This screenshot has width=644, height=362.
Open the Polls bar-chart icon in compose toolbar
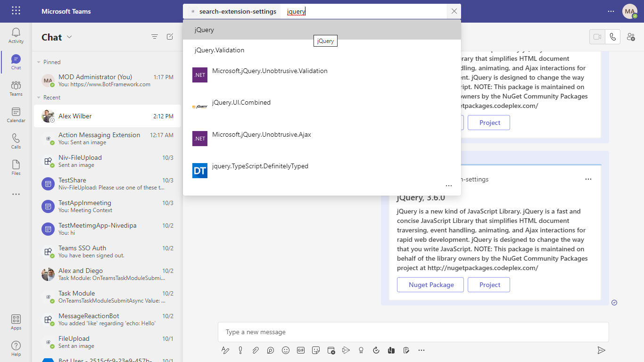391,350
